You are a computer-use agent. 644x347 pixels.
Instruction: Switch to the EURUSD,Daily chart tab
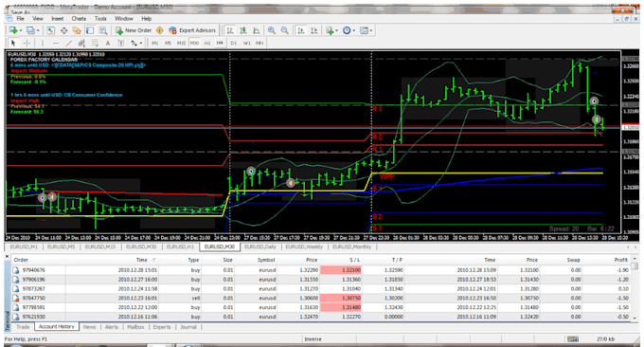tap(260, 247)
